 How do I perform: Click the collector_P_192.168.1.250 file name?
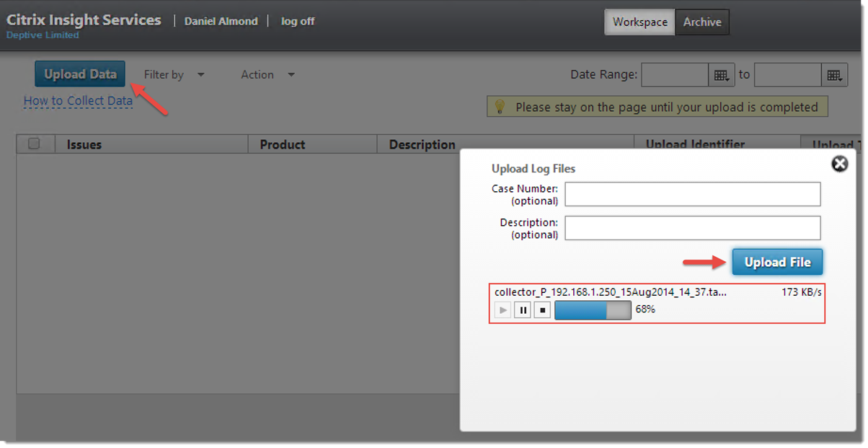611,292
